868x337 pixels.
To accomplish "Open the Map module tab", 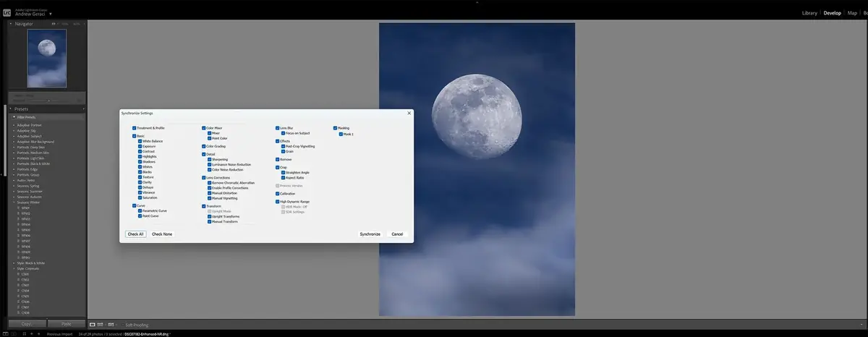I will click(x=853, y=13).
